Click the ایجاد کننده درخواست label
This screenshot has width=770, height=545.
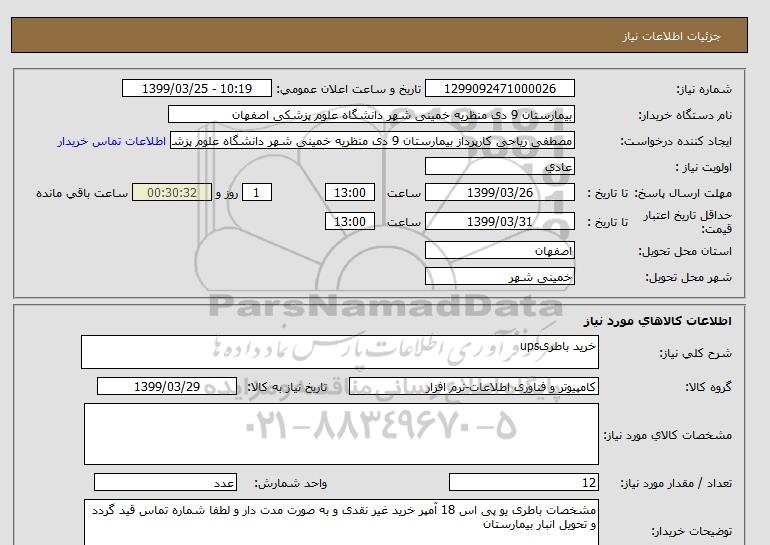click(676, 141)
